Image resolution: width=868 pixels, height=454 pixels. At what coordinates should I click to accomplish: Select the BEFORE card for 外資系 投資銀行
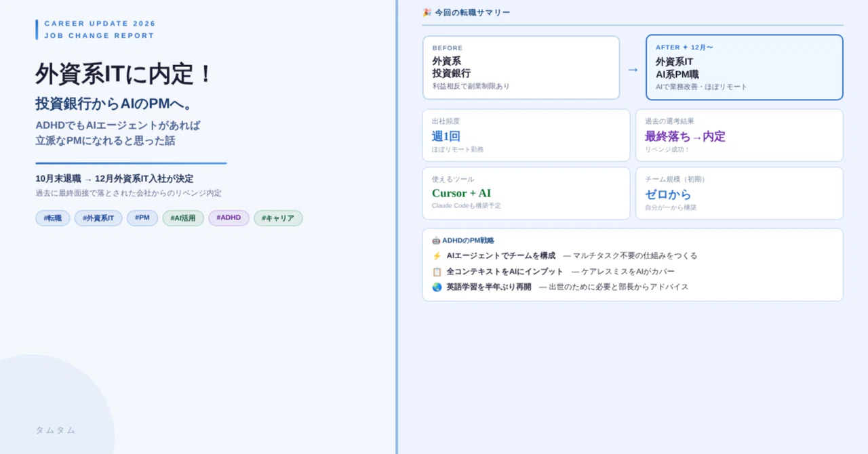click(521, 68)
